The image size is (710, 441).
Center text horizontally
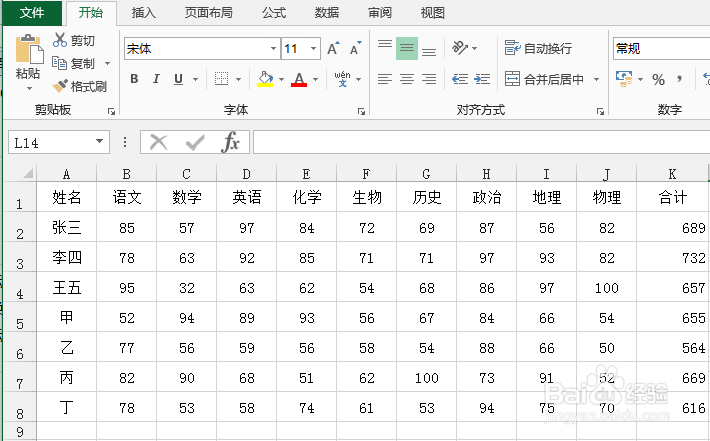[x=407, y=79]
